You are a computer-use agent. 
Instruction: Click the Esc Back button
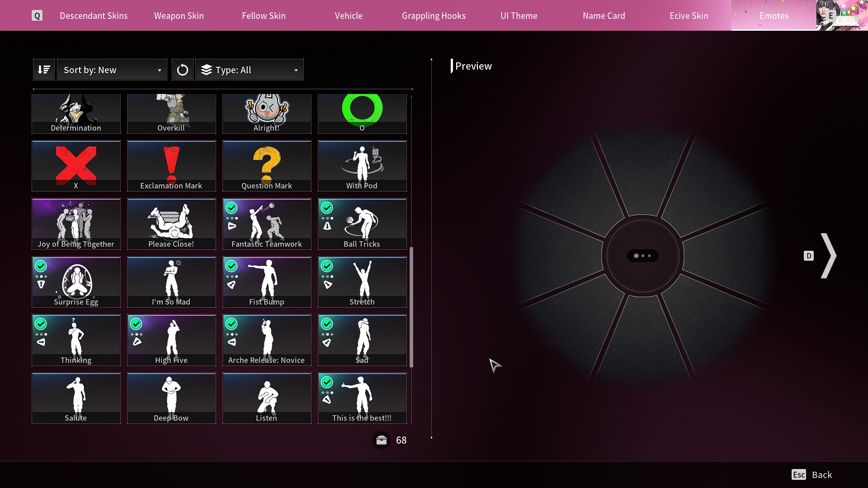coord(812,474)
